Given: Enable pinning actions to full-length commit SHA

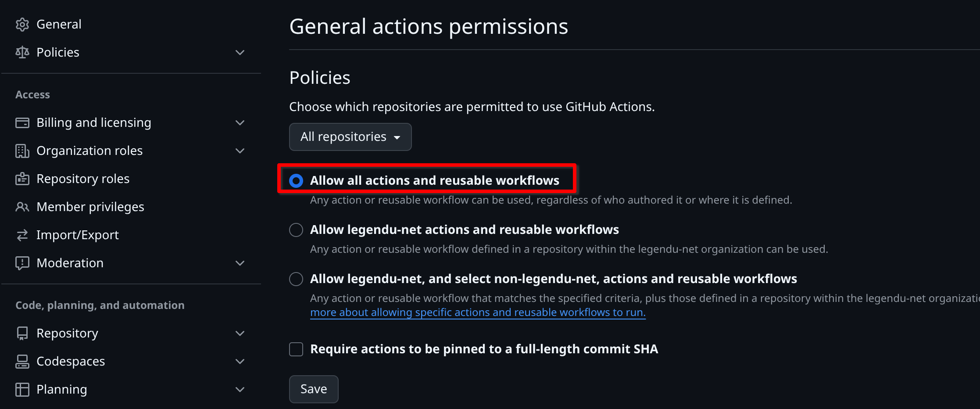Looking at the screenshot, I should [x=296, y=349].
